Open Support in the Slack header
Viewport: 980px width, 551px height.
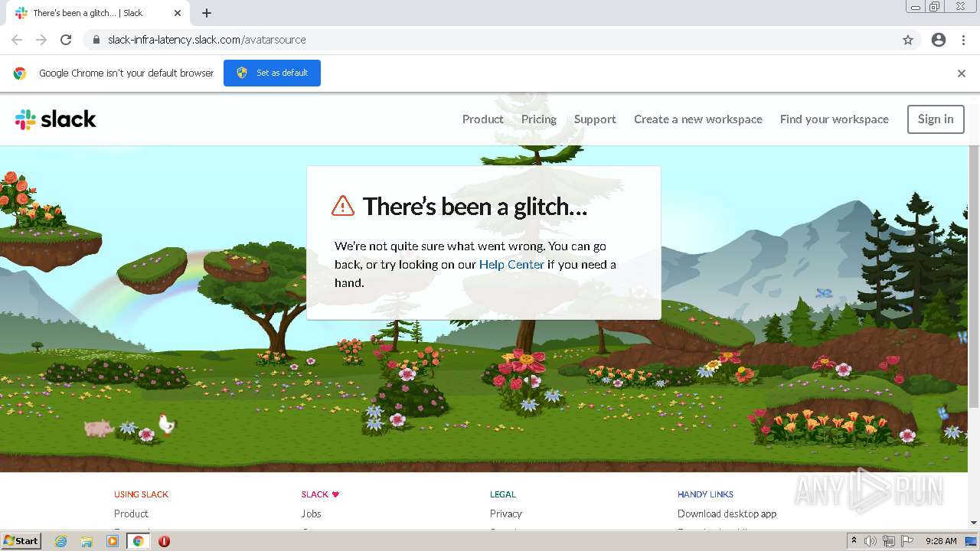(x=595, y=119)
